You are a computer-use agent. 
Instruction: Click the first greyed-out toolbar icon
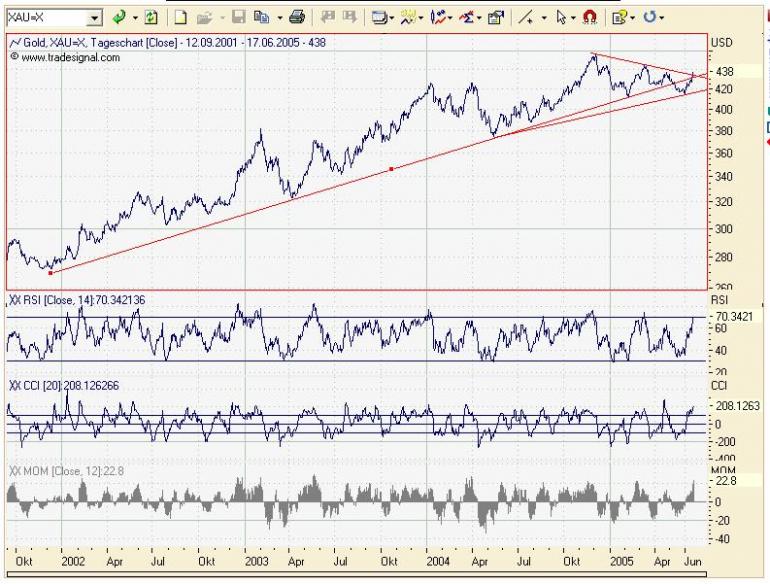pos(327,18)
